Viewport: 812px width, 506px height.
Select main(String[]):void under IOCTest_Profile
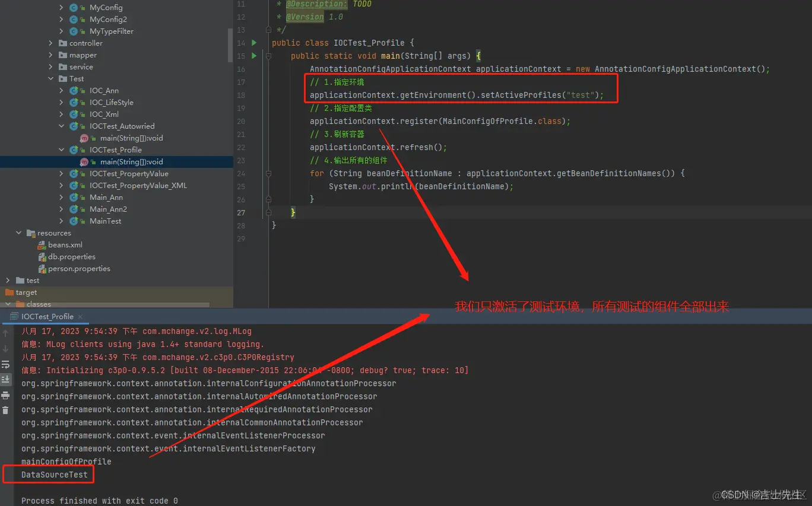tap(131, 162)
